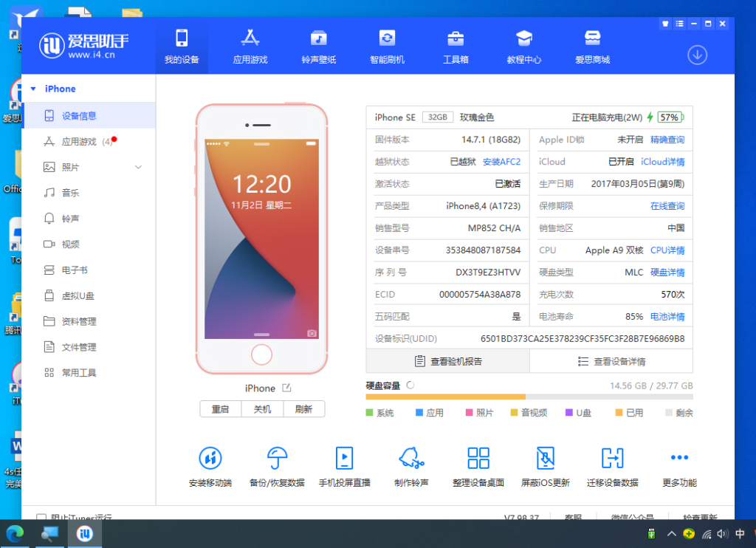
Task: Edit the iPhone device name icon
Action: pos(286,388)
